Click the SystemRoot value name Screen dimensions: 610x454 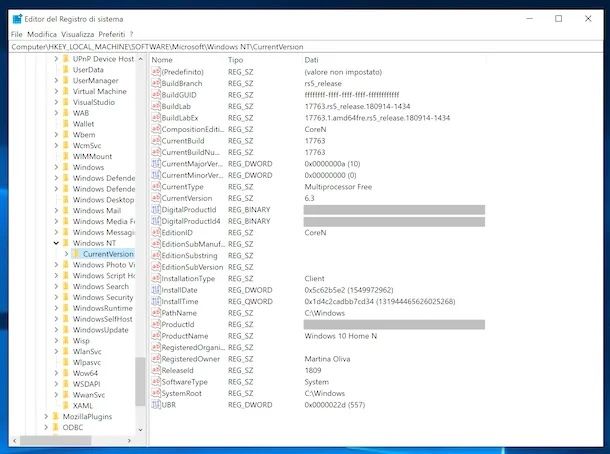(x=182, y=393)
